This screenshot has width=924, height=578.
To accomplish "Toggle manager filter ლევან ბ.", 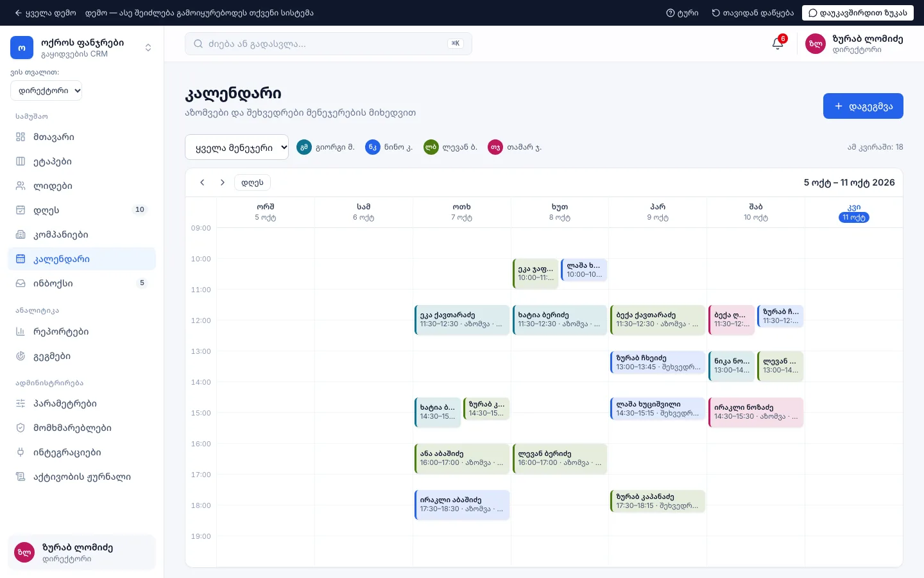I will point(450,147).
